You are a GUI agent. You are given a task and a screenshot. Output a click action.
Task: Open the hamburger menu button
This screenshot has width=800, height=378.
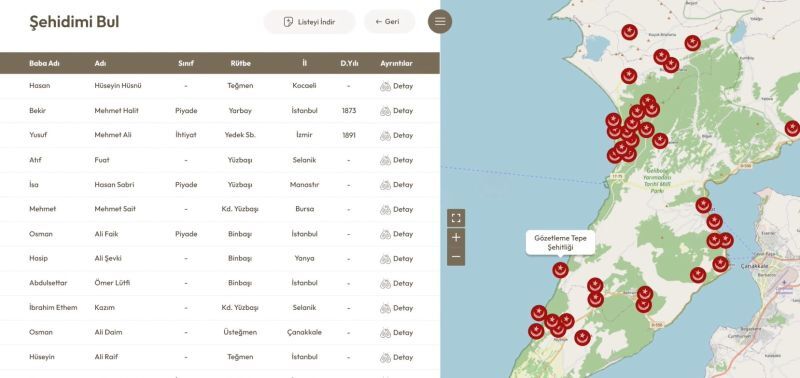pyautogui.click(x=440, y=21)
